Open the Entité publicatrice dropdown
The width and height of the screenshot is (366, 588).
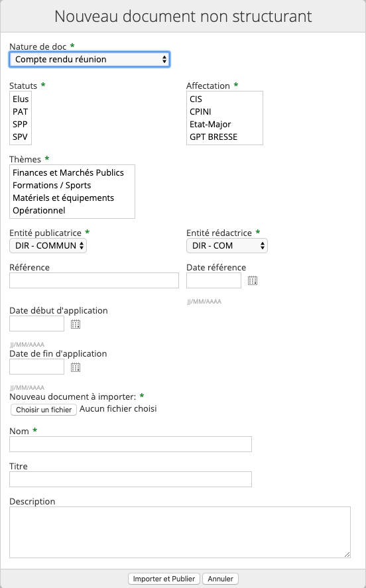(x=48, y=246)
